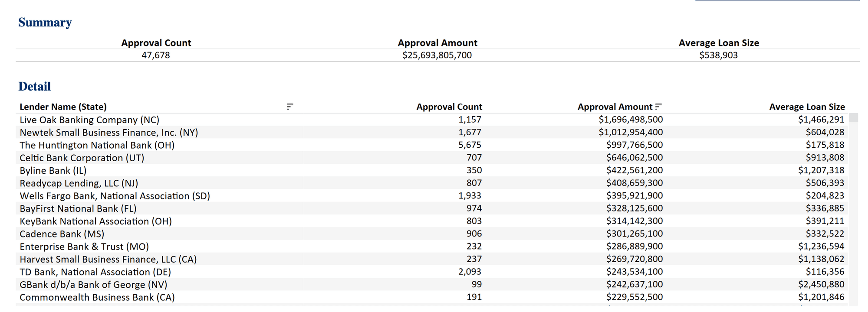Click approval amount $314,142,300
This screenshot has height=312, width=868.
635,221
